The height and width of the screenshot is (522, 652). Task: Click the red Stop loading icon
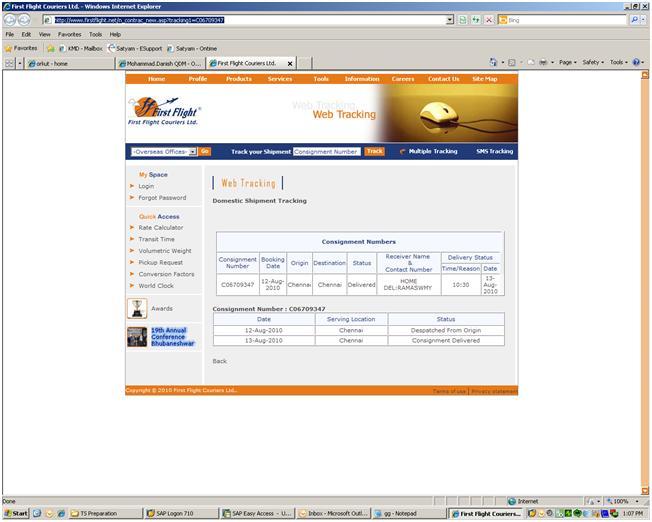pos(489,20)
